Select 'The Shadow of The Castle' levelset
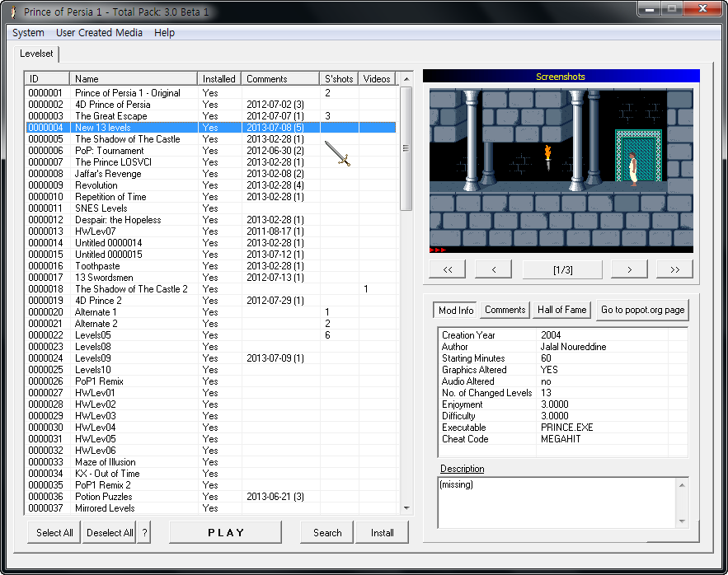 (x=211, y=139)
